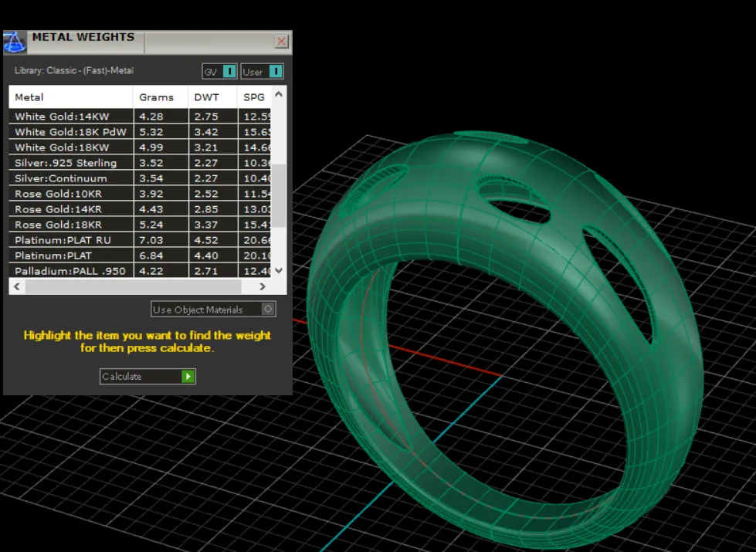756x552 pixels.
Task: Click the 4.28 grams value
Action: (151, 117)
